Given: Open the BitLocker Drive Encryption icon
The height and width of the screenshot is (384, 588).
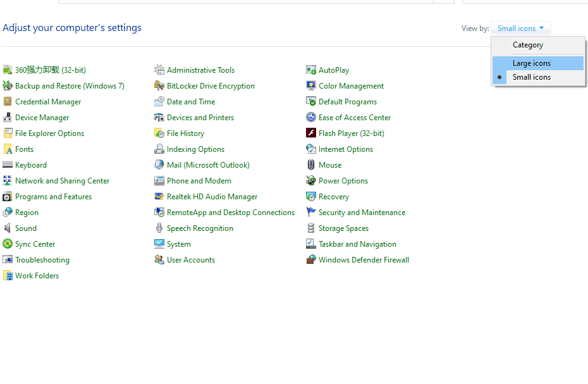Looking at the screenshot, I should pyautogui.click(x=159, y=86).
